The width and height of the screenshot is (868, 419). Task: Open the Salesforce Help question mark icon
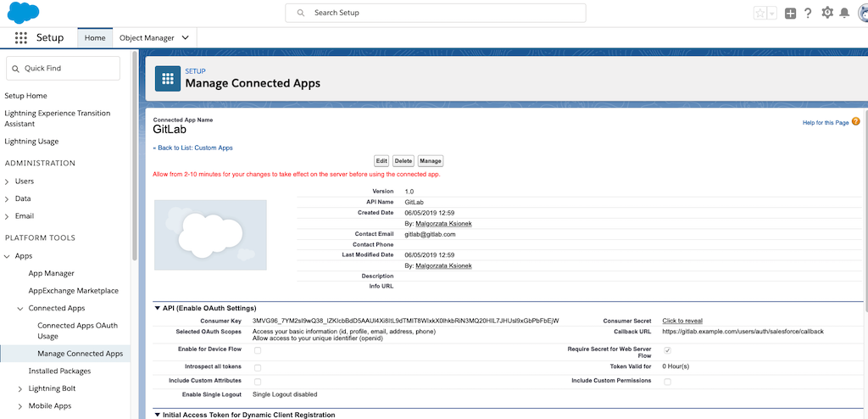coord(808,14)
